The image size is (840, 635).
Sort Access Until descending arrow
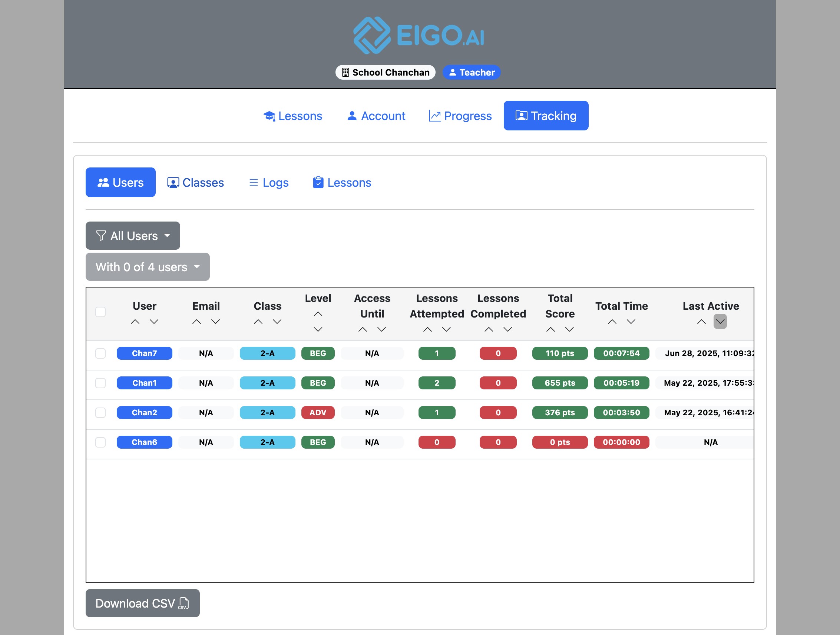(x=382, y=329)
